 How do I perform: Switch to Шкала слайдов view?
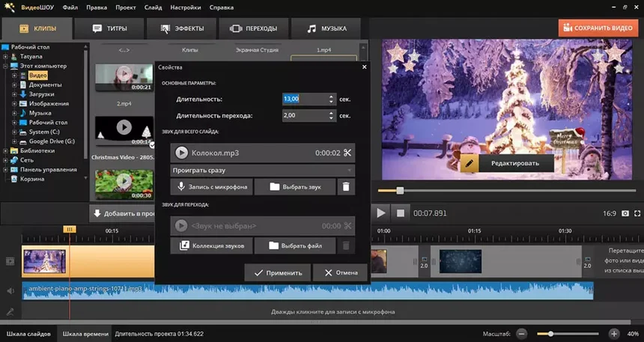(28, 334)
